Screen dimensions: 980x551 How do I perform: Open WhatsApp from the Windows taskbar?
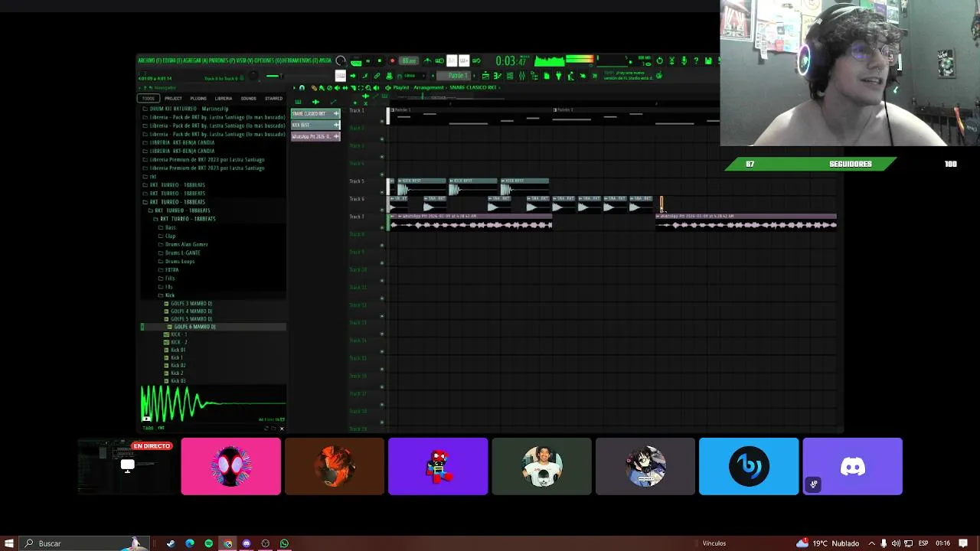click(284, 543)
